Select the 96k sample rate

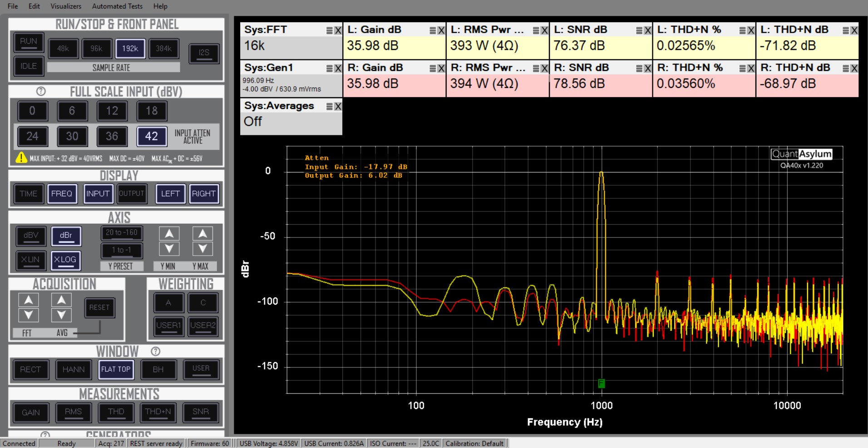(x=96, y=49)
